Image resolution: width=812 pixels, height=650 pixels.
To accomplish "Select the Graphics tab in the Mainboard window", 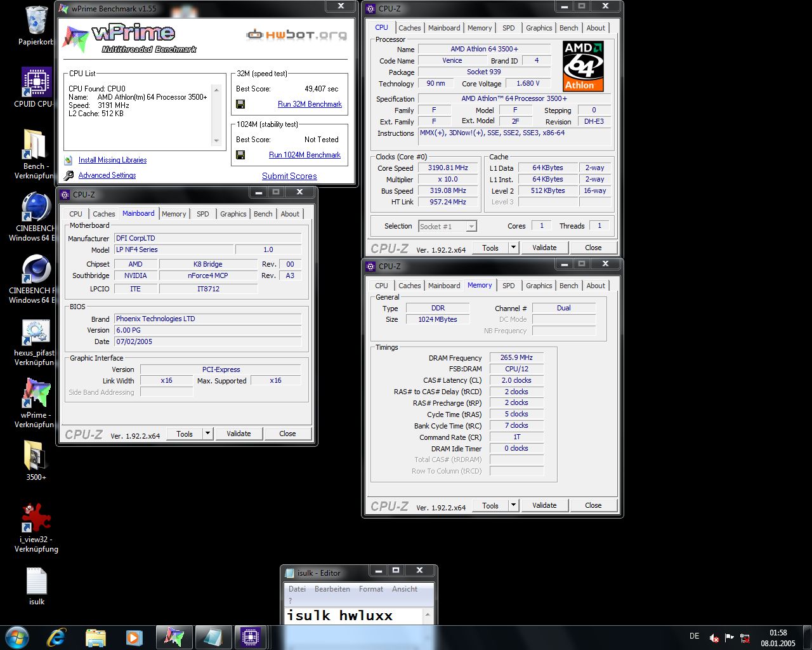I will click(233, 214).
